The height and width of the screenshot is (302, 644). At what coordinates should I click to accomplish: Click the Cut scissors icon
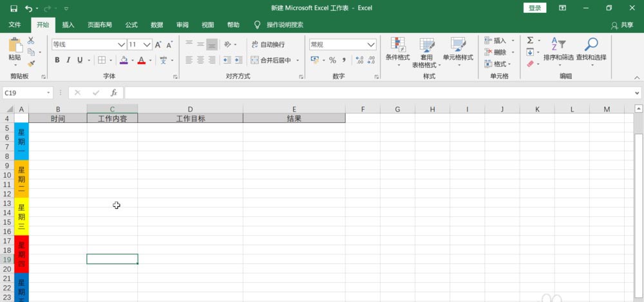coord(31,41)
